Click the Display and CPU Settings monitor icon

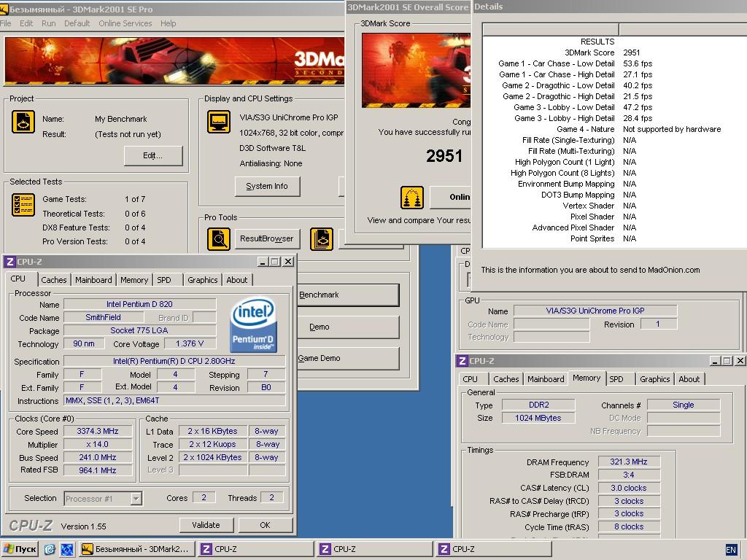coord(219,122)
